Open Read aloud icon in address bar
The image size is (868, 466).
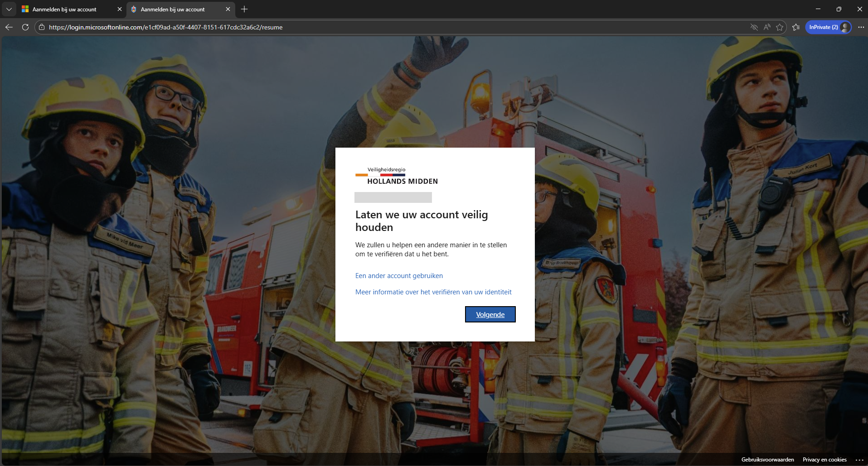(x=767, y=27)
